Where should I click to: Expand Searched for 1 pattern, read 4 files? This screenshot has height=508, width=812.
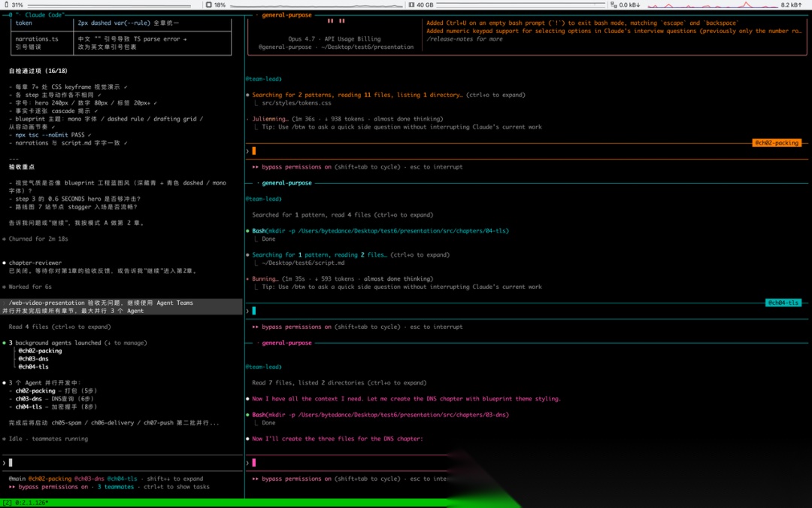point(342,214)
